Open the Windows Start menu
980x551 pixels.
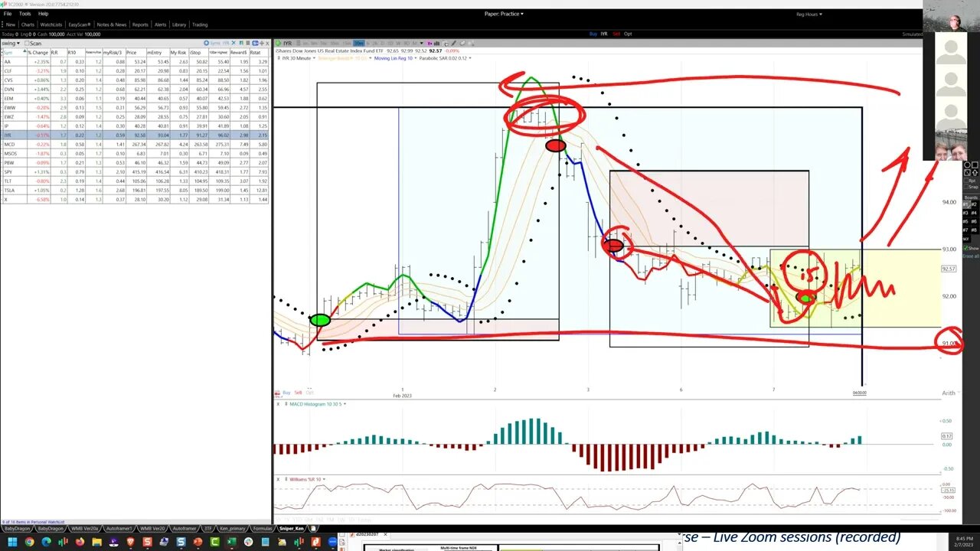point(12,542)
